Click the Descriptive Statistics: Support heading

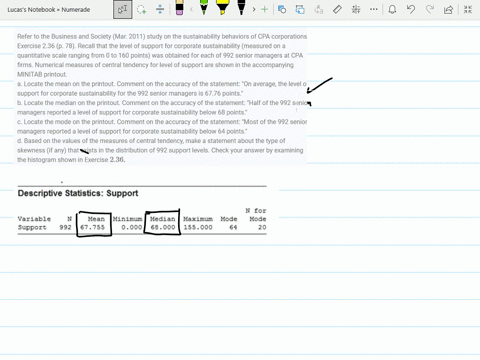78,193
